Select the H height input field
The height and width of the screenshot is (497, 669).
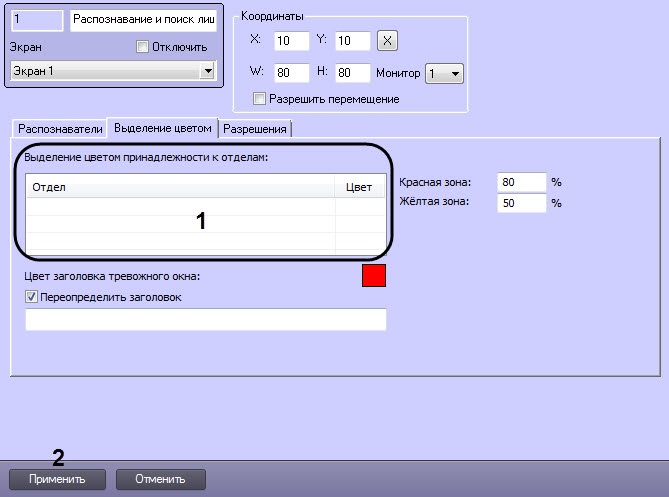point(353,73)
